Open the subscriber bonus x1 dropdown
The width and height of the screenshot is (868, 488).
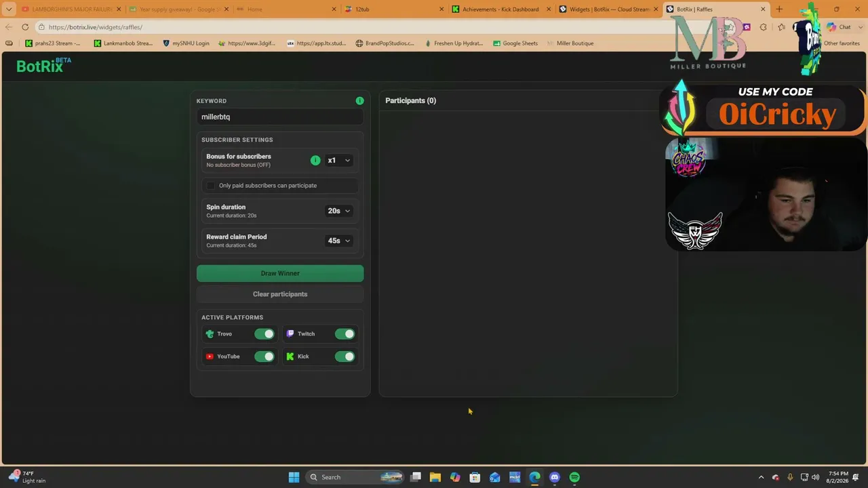click(x=338, y=161)
